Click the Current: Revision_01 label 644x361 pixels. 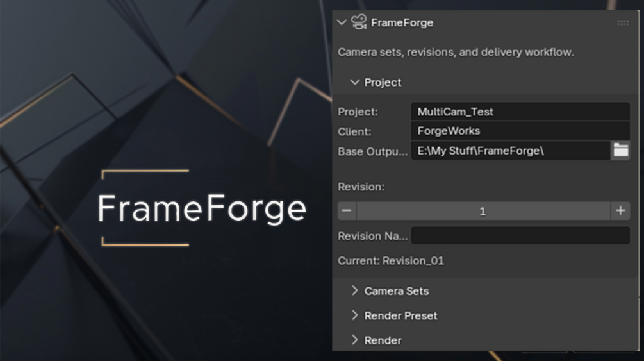391,261
